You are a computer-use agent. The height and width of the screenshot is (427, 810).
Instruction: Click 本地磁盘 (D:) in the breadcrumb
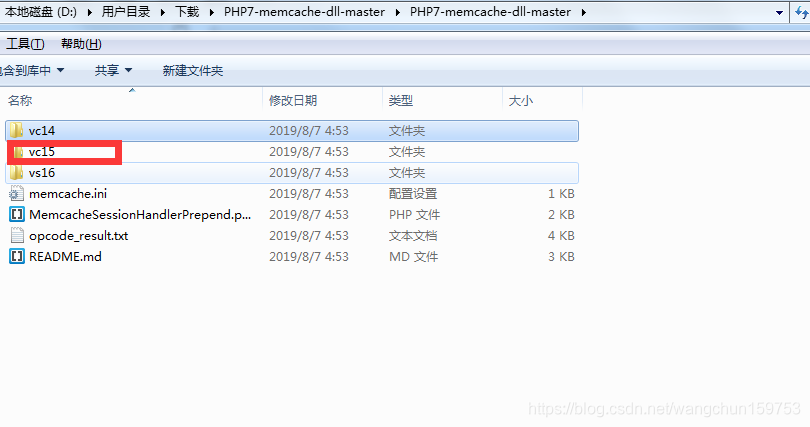(41, 12)
